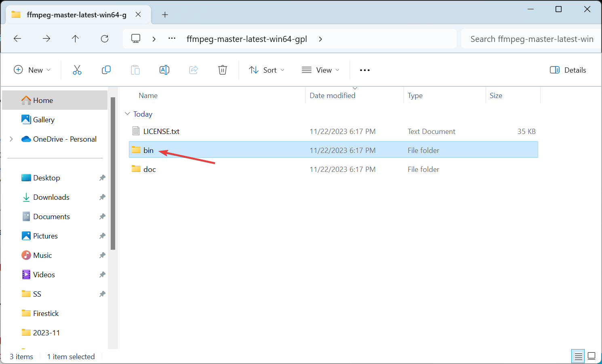This screenshot has height=364, width=602.
Task: Go to Videos in the sidebar
Action: (x=44, y=275)
